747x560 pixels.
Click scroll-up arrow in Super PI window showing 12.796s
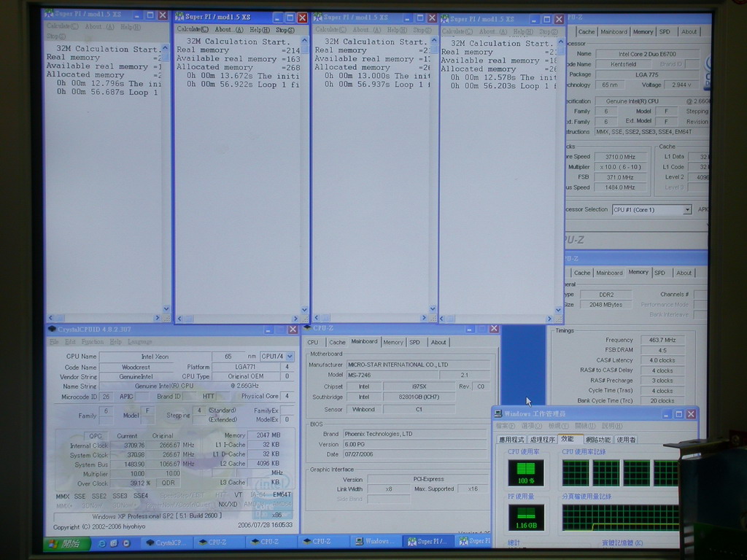[166, 48]
